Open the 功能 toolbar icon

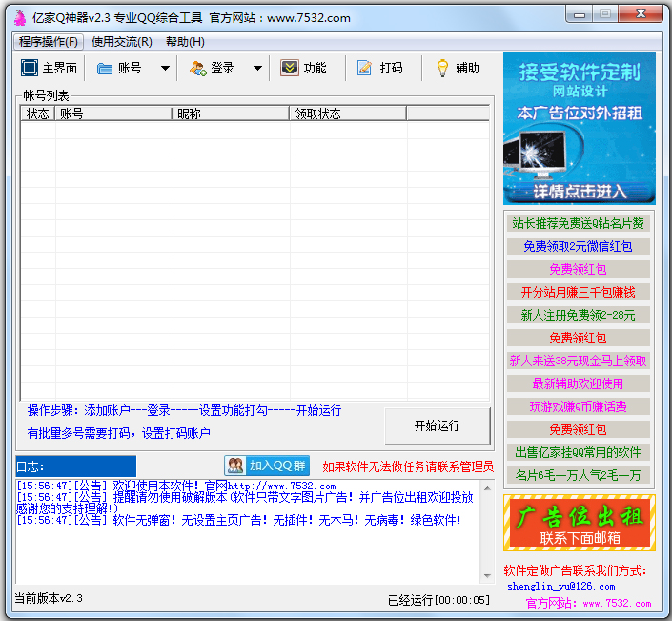click(290, 68)
